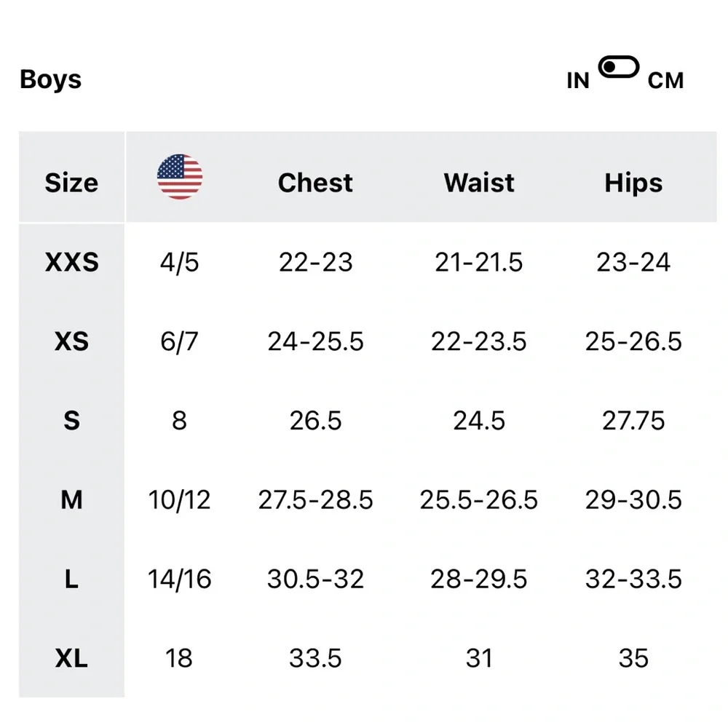This screenshot has height=728, width=728.
Task: Select the CM unit label
Action: (665, 81)
